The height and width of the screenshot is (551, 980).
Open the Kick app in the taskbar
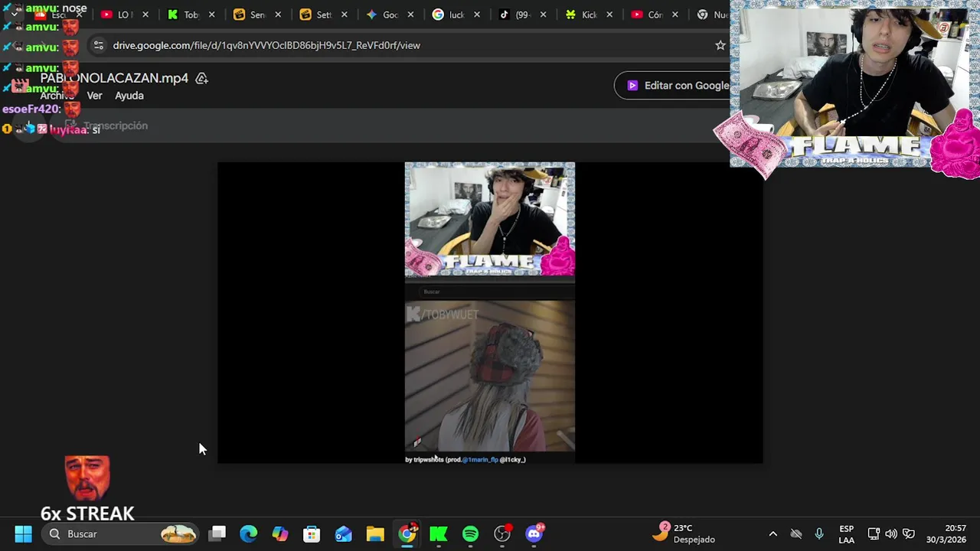439,534
